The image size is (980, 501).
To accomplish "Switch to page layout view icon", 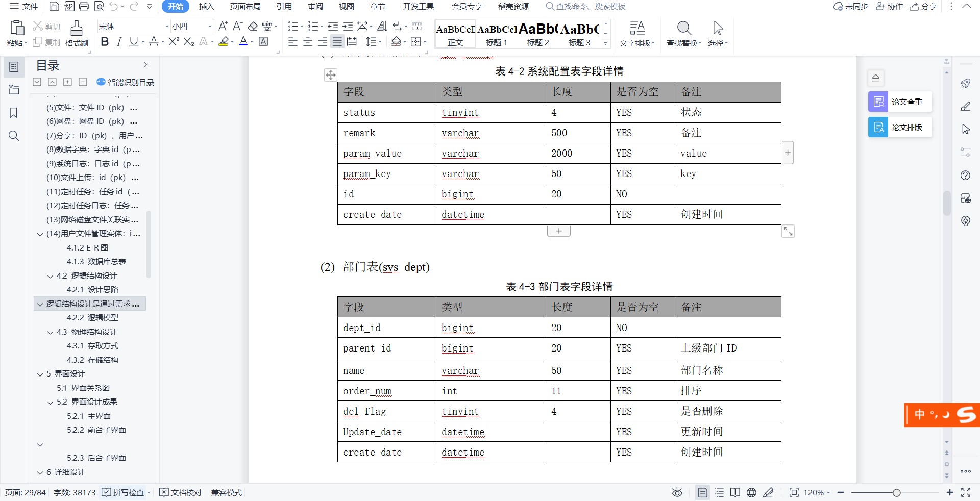I will (703, 492).
